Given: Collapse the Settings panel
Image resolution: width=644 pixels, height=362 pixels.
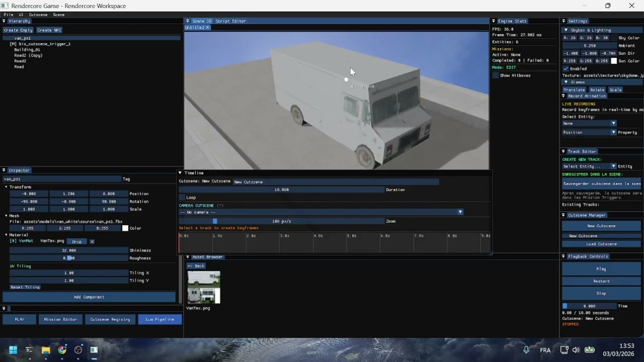Looking at the screenshot, I should tap(564, 21).
